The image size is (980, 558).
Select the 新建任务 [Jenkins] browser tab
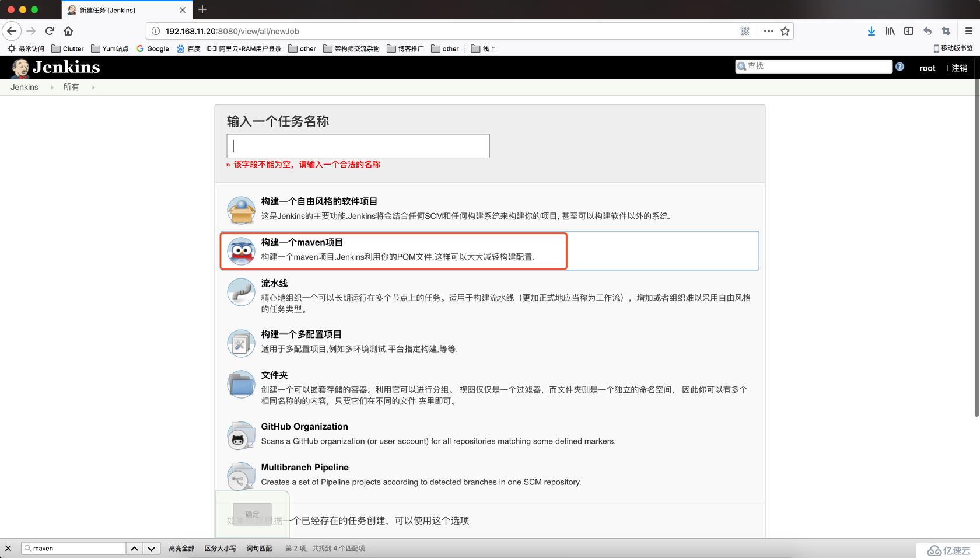point(126,10)
